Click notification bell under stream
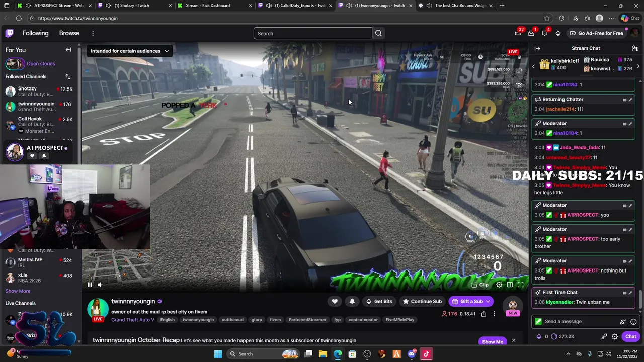The width and height of the screenshot is (644, 362). click(352, 301)
